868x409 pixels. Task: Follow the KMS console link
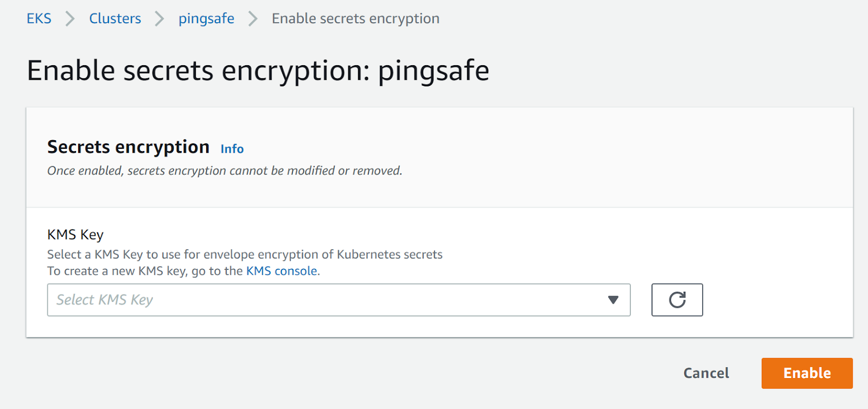(282, 271)
